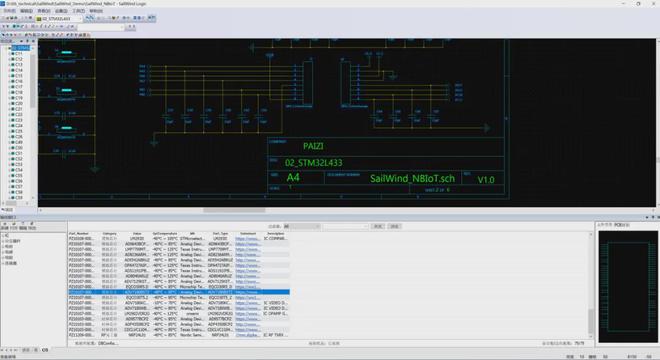Click the fourth icon in the library panel toolbar
This screenshot has height=360, width=660.
(32, 224)
